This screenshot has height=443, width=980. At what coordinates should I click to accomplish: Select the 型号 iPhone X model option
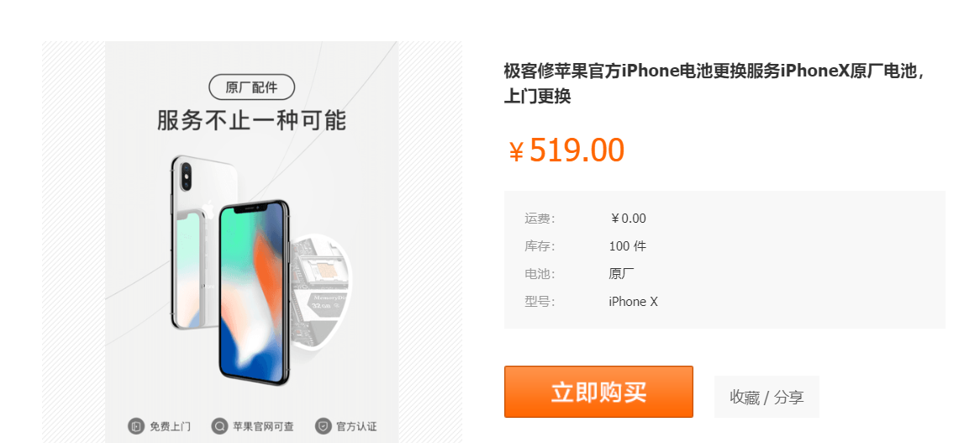(x=633, y=302)
